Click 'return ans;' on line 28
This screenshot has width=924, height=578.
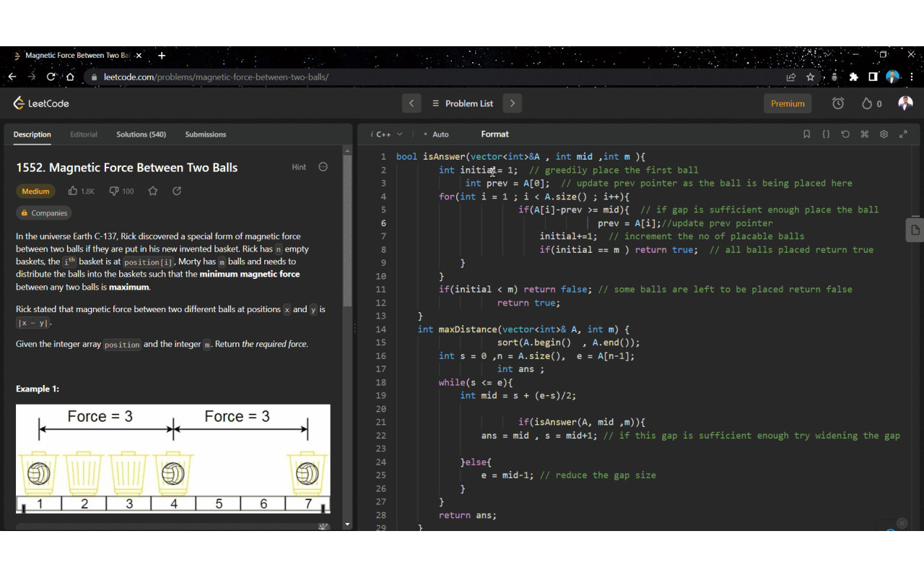468,515
